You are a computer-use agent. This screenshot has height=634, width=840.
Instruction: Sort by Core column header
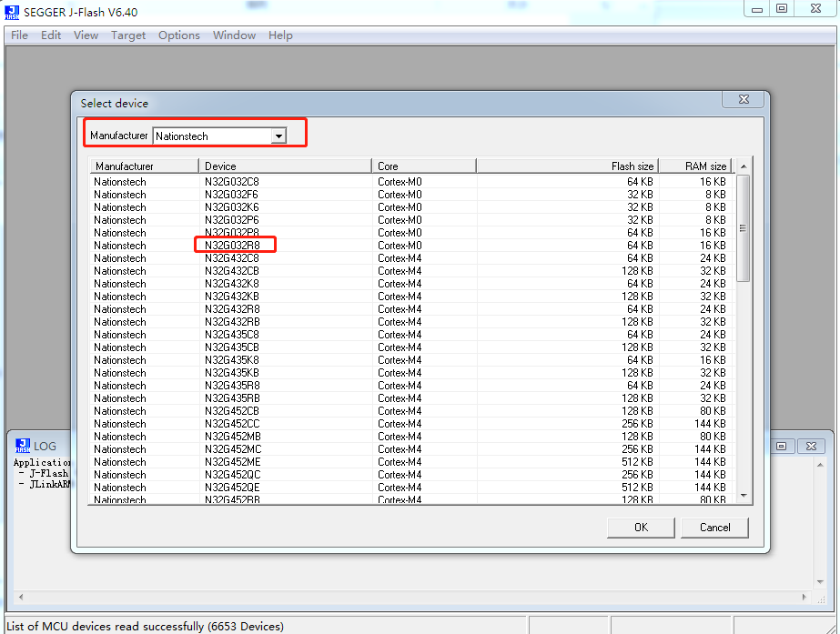tap(424, 166)
